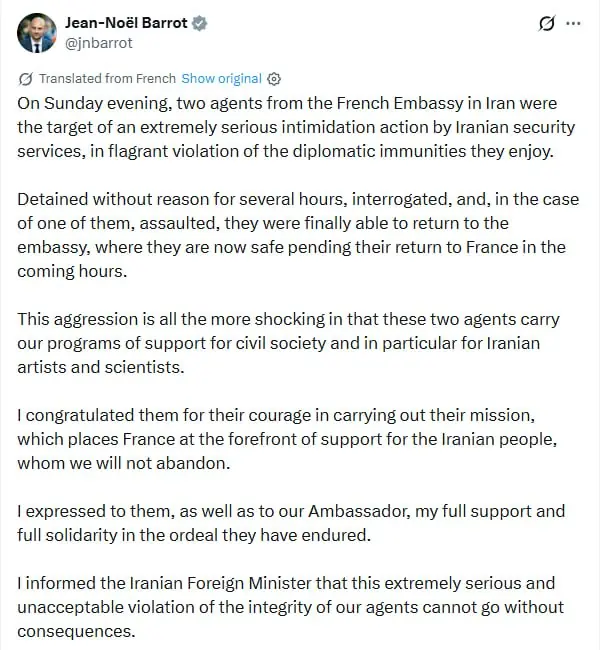Open translation settings gear icon
The image size is (600, 650).
click(274, 79)
